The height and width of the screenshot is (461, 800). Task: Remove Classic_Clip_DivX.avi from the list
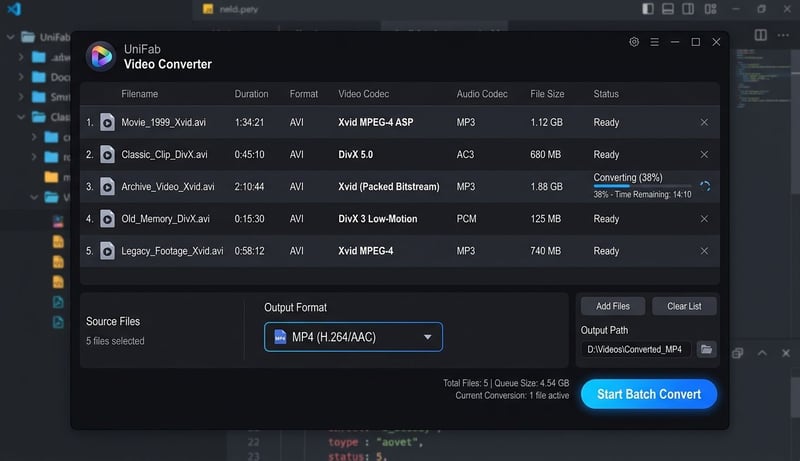click(x=704, y=155)
